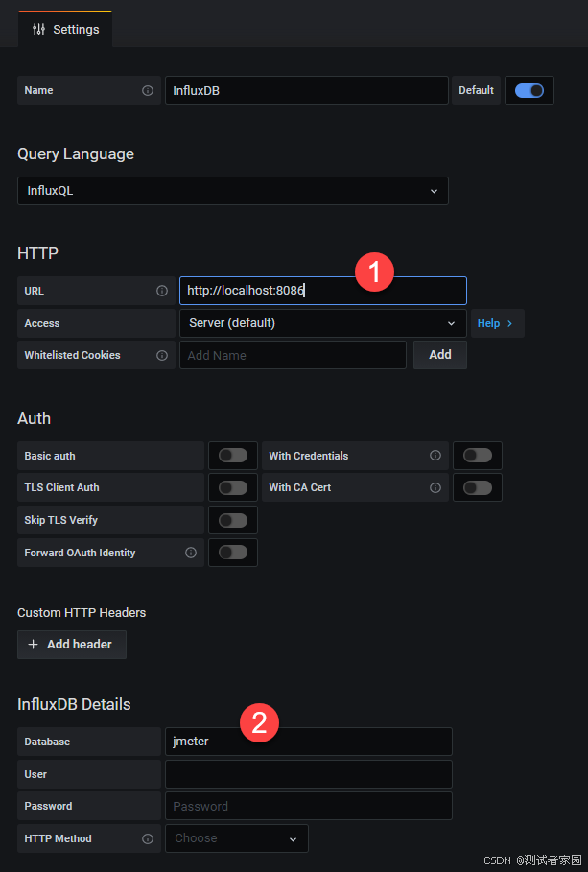Click the Custom HTTP Headers heading
The image size is (588, 872).
click(82, 612)
